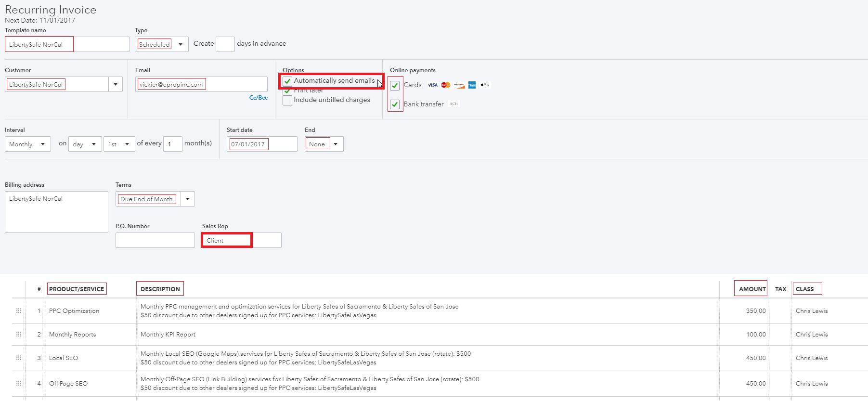Image resolution: width=868 pixels, height=401 pixels.
Task: Click the Monthly PPC management description cell
Action: coord(428,310)
